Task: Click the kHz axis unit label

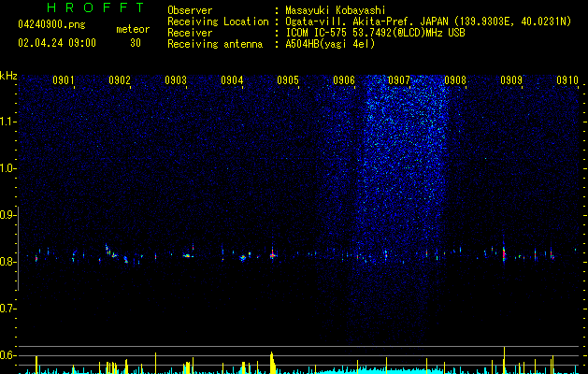Action: [x=8, y=76]
